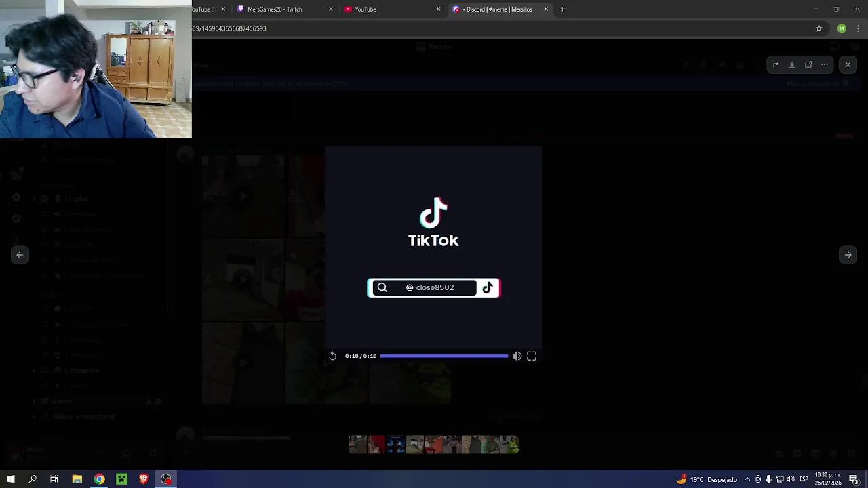
Task: Download the media with the download icon
Action: 792,64
